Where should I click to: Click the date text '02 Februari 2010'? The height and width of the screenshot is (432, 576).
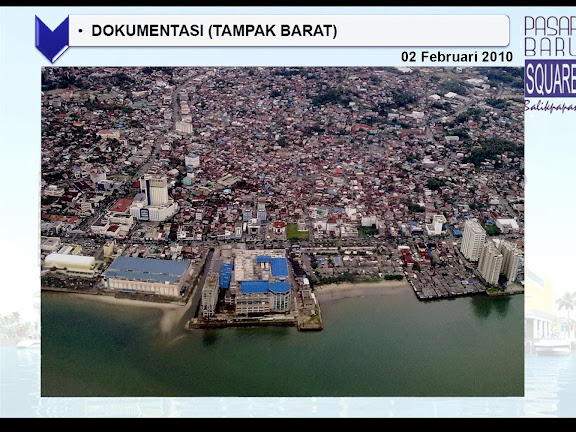pos(457,57)
